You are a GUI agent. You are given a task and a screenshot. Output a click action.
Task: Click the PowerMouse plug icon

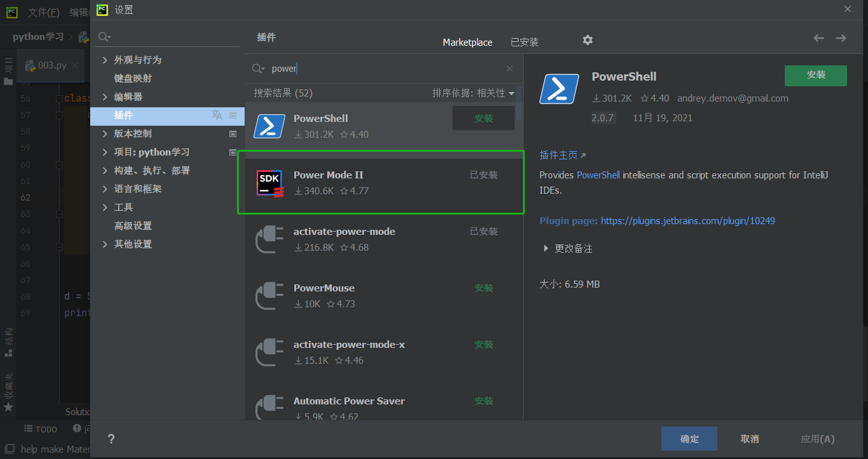coord(269,296)
